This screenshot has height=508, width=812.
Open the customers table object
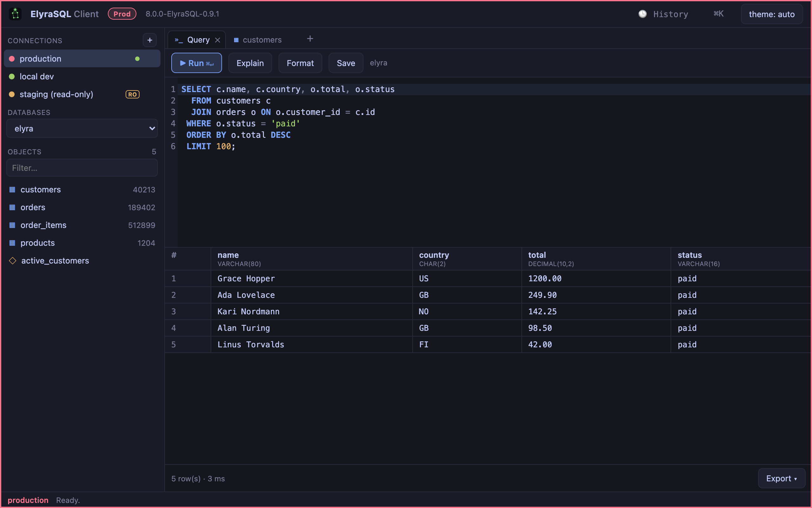click(x=82, y=190)
